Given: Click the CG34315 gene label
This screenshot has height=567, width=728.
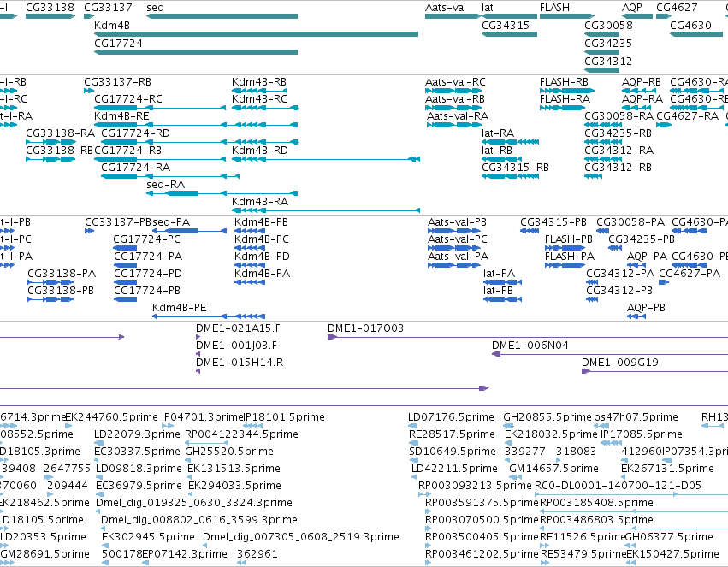Looking at the screenshot, I should coord(505,26).
